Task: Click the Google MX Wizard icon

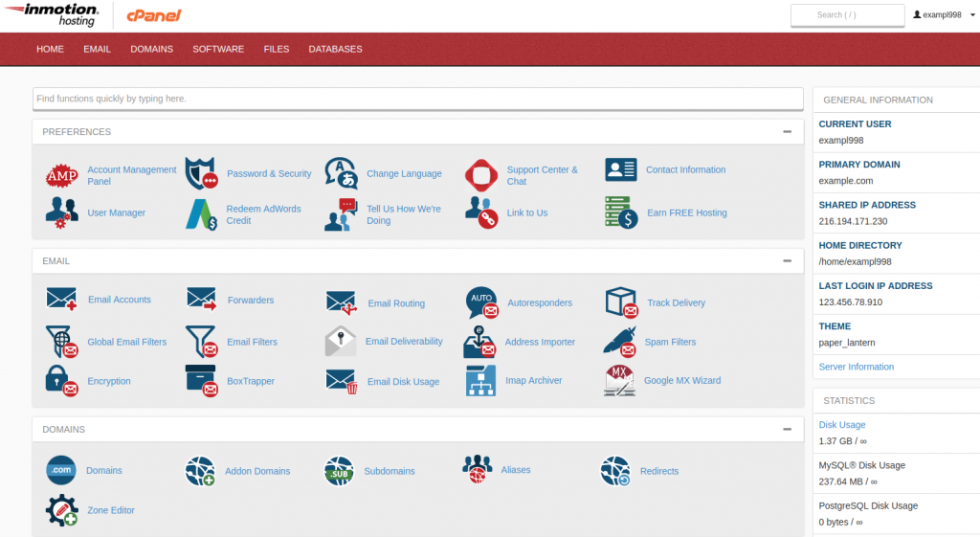Action: pyautogui.click(x=620, y=381)
